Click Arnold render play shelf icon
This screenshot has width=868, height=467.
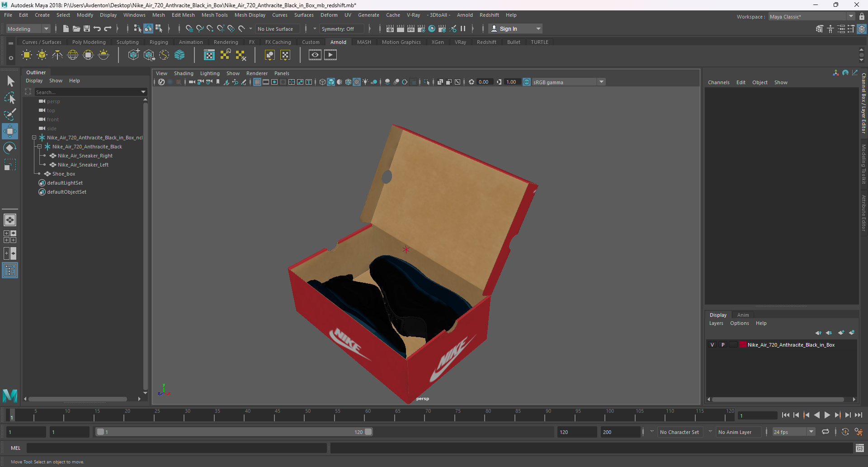point(330,55)
